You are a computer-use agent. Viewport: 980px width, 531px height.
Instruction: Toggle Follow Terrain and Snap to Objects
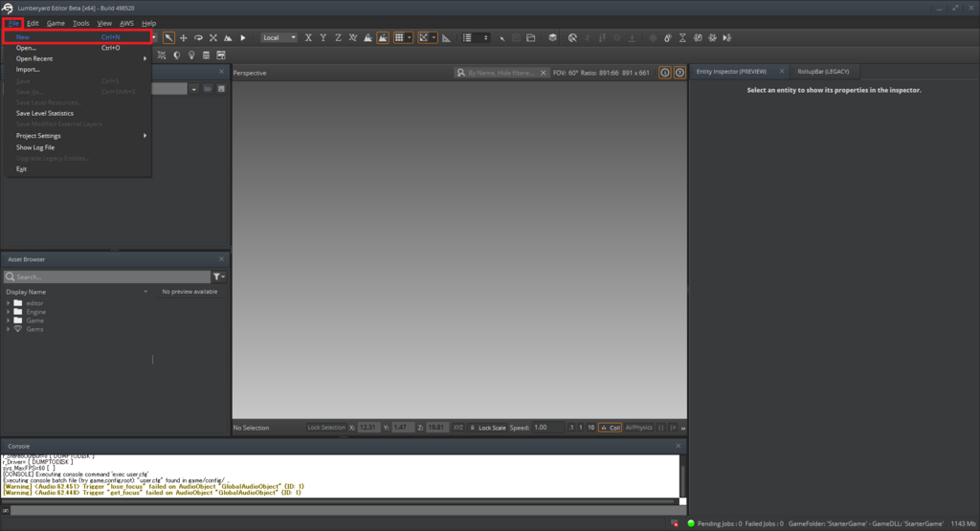pos(383,38)
